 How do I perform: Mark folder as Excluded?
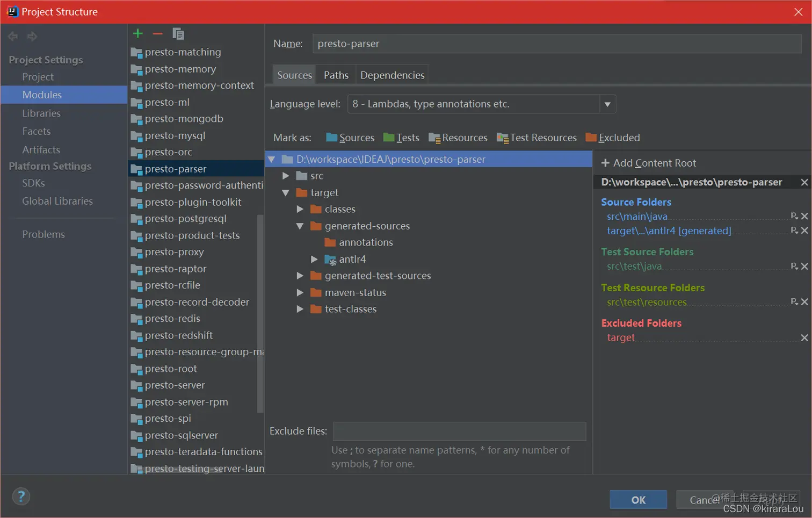tap(613, 138)
